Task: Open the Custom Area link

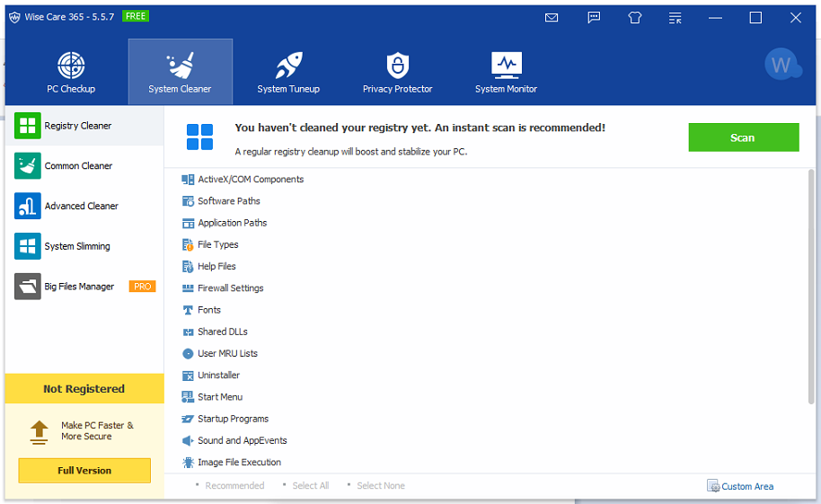Action: pyautogui.click(x=740, y=486)
